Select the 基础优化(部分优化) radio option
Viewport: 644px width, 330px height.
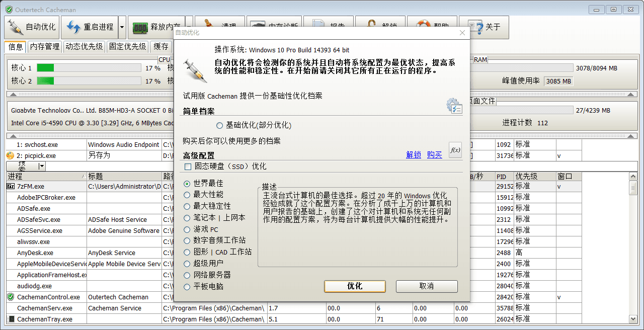click(x=254, y=125)
